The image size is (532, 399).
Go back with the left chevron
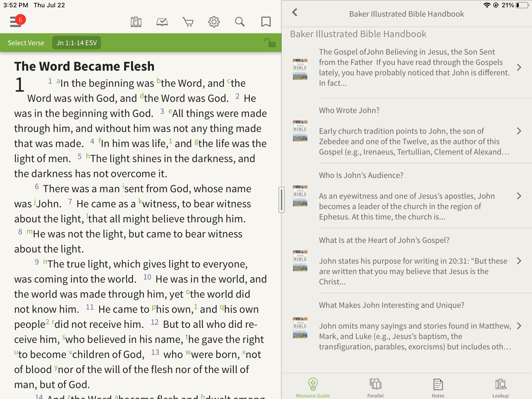coord(295,12)
